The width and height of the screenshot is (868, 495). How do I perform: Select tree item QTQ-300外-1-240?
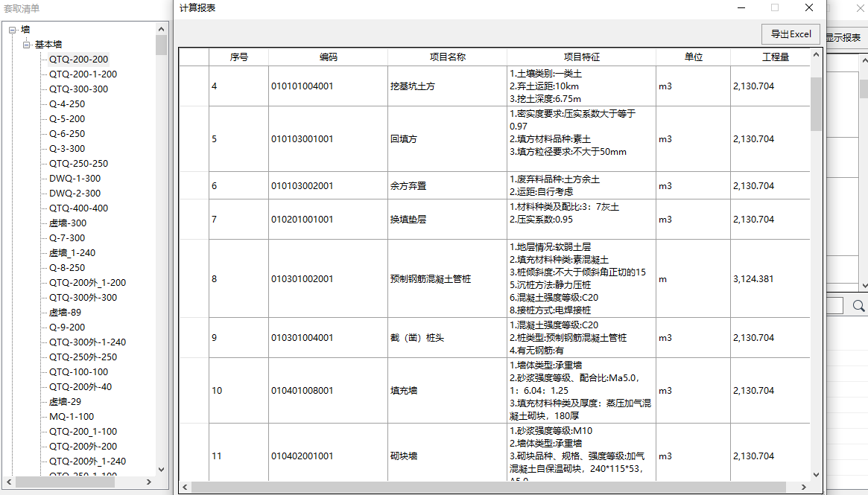click(x=87, y=342)
